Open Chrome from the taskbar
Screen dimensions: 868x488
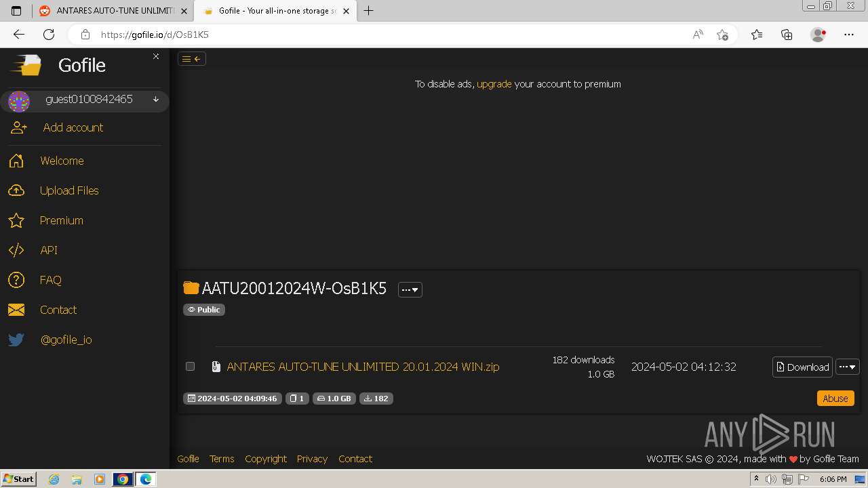[123, 479]
